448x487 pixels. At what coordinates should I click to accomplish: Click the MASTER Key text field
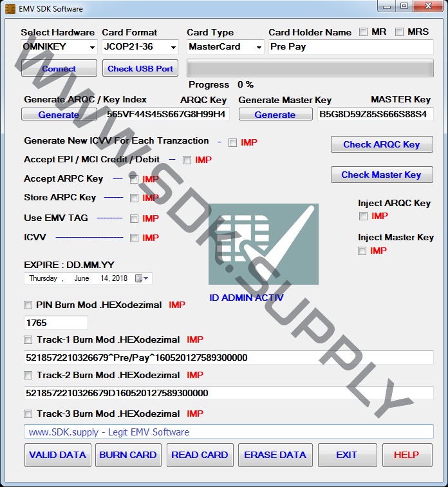coord(375,114)
